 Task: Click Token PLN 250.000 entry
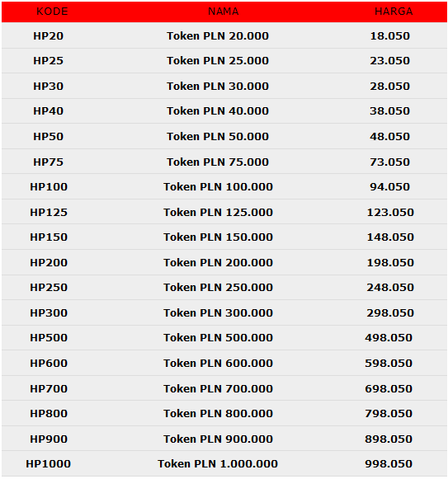click(x=218, y=288)
